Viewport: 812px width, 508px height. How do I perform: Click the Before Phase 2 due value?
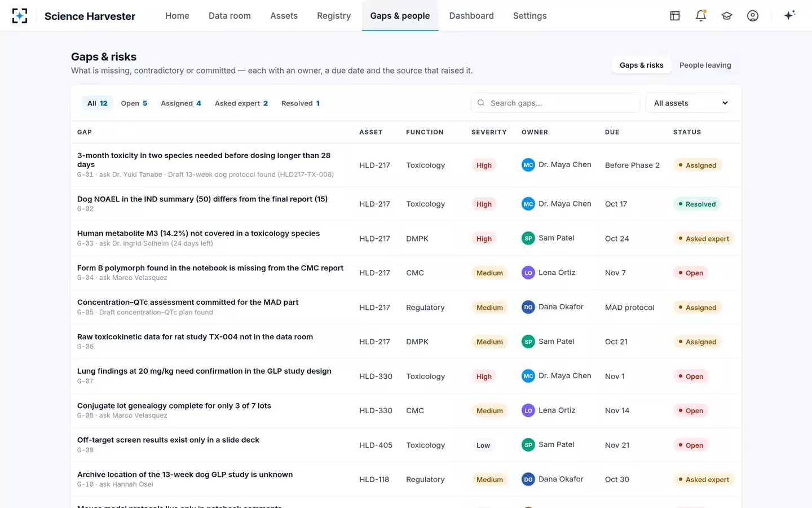pyautogui.click(x=632, y=165)
